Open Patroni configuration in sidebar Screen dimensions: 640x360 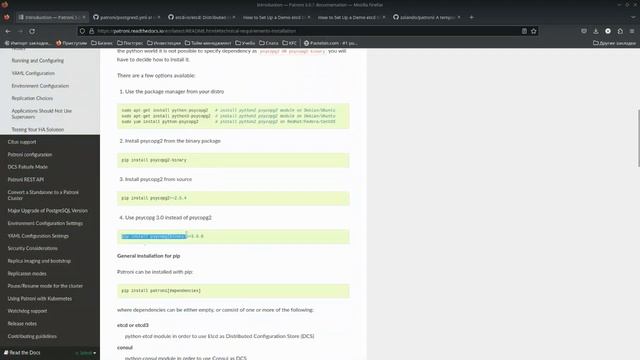point(30,155)
